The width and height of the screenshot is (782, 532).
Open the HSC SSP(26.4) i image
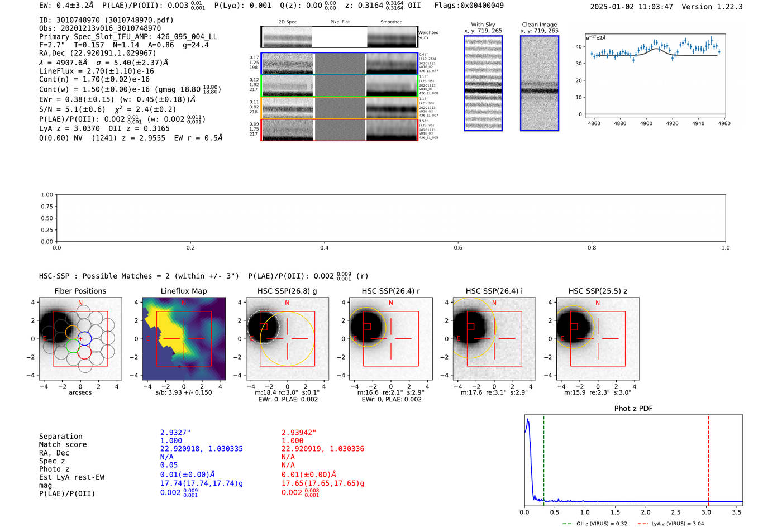coord(494,339)
